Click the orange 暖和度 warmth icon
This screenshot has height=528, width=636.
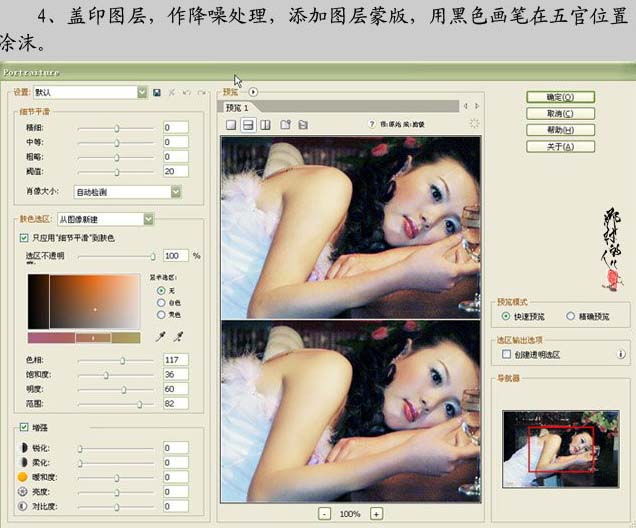click(23, 477)
